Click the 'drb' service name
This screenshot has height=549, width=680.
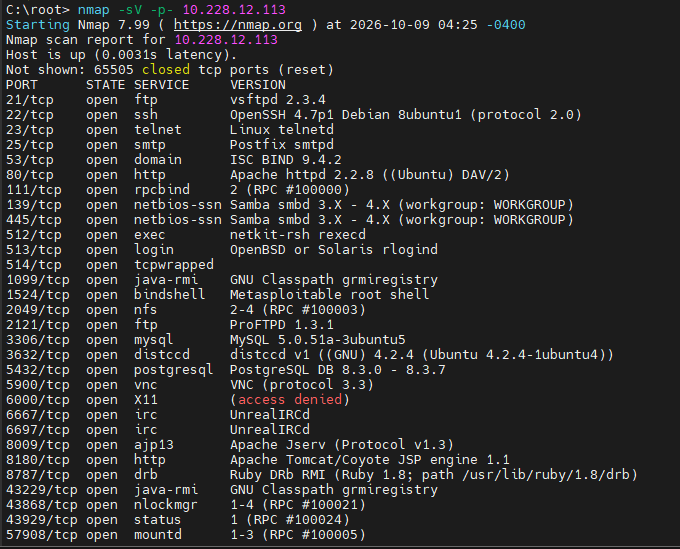tap(146, 475)
